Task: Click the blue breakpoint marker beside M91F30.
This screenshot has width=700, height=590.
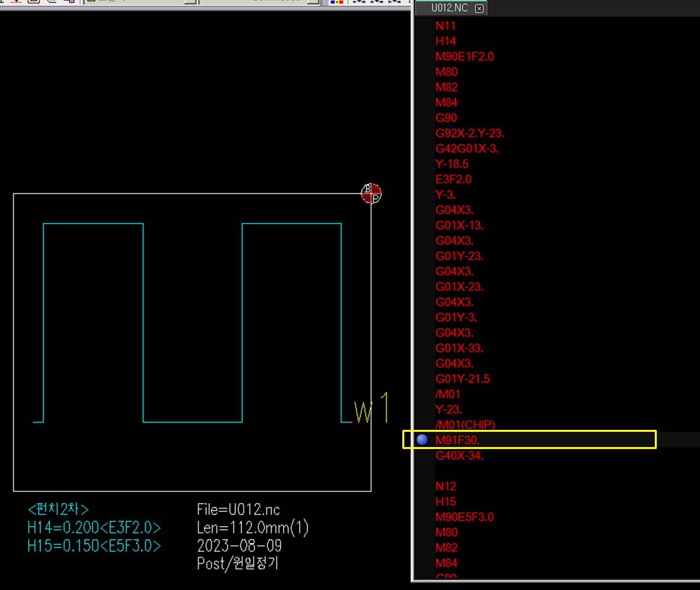Action: [422, 440]
